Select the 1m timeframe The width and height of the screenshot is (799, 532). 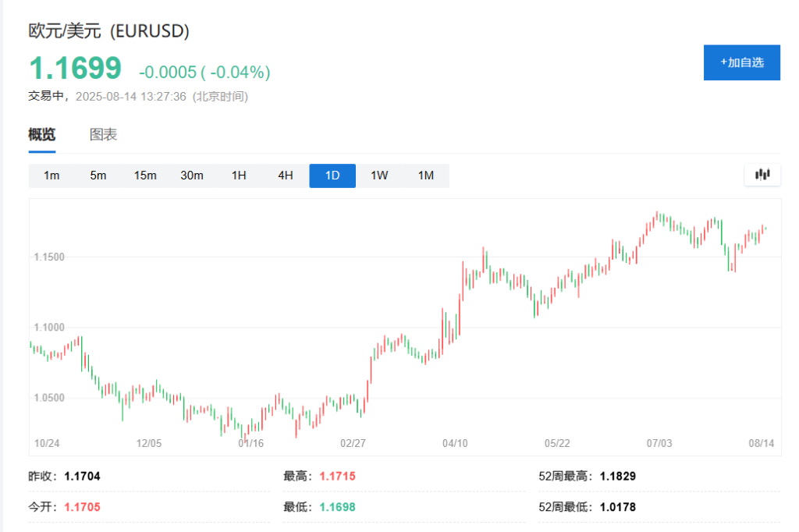51,176
